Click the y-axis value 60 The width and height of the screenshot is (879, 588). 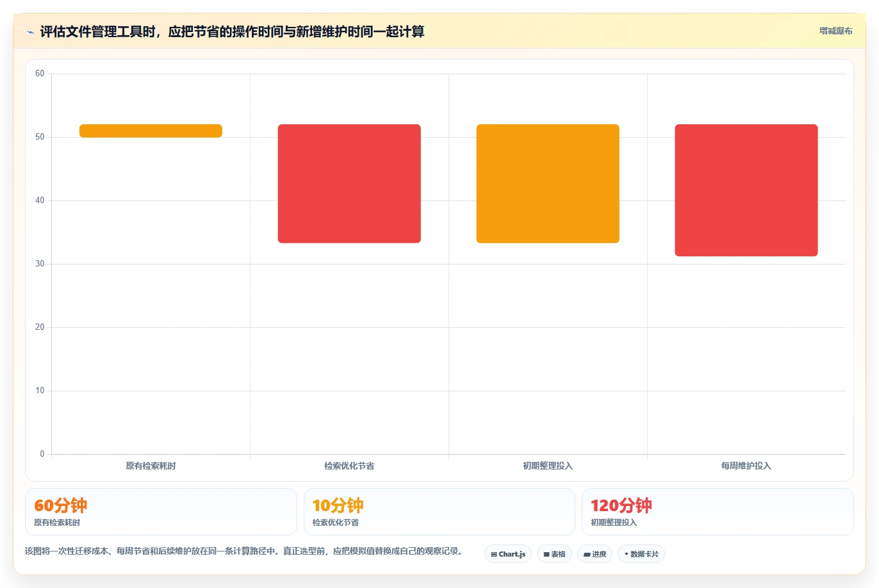pyautogui.click(x=40, y=74)
